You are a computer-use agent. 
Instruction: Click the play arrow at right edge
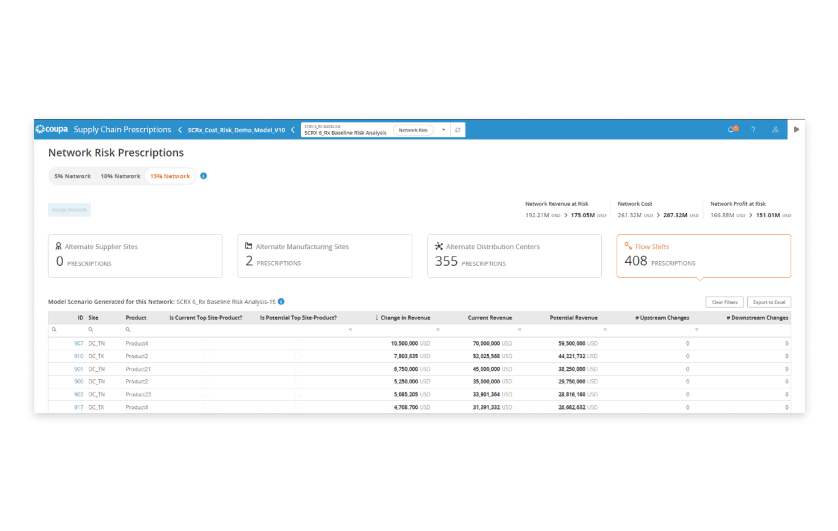[796, 129]
